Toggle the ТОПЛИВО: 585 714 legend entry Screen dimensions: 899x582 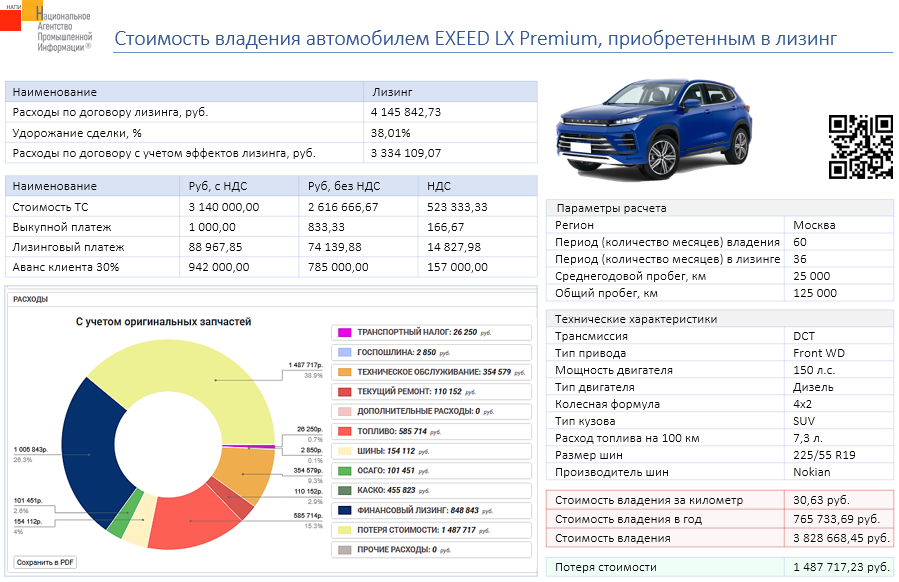(431, 431)
